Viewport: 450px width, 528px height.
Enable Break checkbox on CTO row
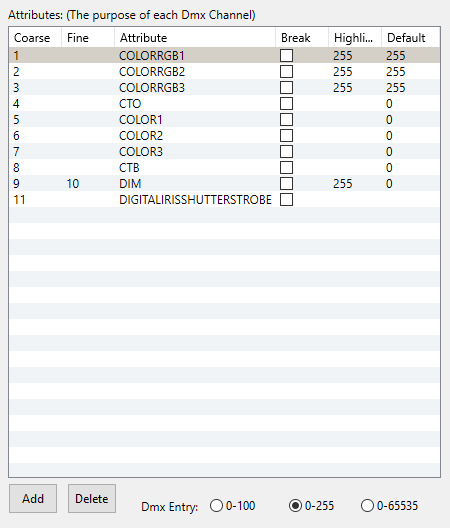click(286, 104)
